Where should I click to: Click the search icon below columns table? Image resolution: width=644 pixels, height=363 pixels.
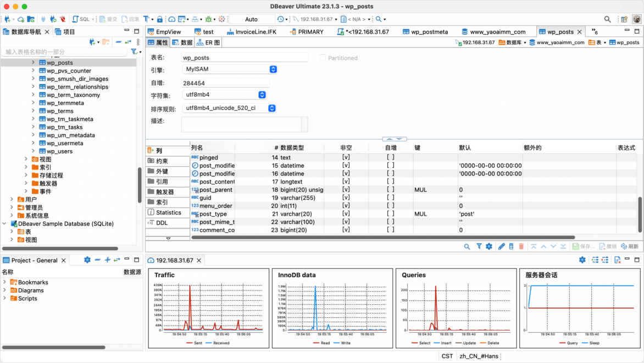pyautogui.click(x=467, y=246)
